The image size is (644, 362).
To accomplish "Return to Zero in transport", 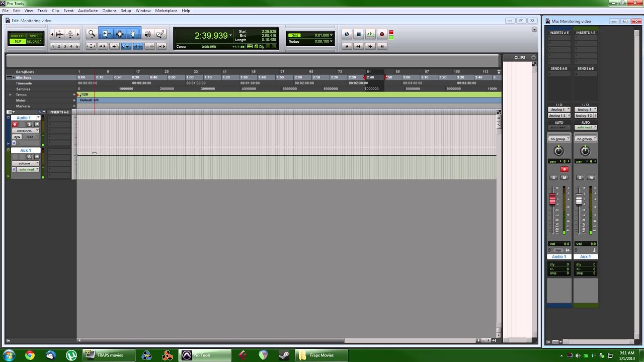I will click(x=347, y=46).
